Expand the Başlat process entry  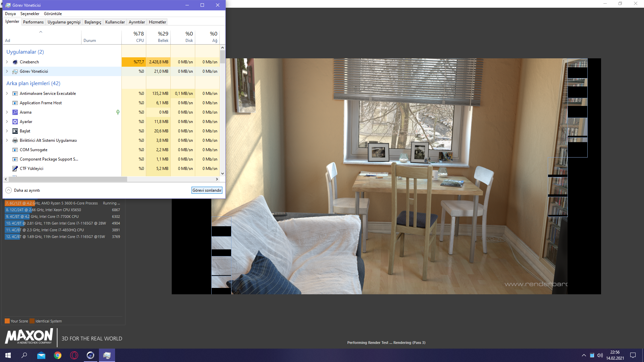7,131
